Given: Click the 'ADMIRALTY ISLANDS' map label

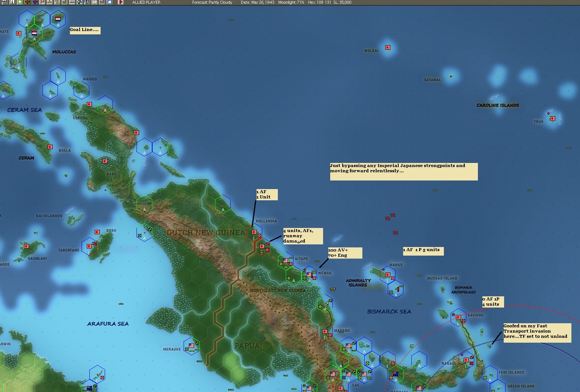Looking at the screenshot, I should tap(358, 283).
